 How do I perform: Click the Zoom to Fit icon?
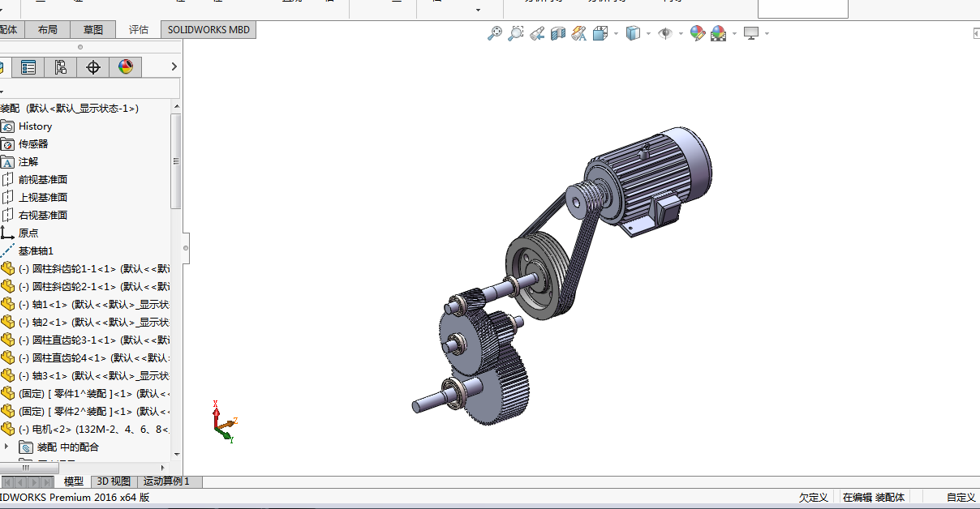(494, 33)
